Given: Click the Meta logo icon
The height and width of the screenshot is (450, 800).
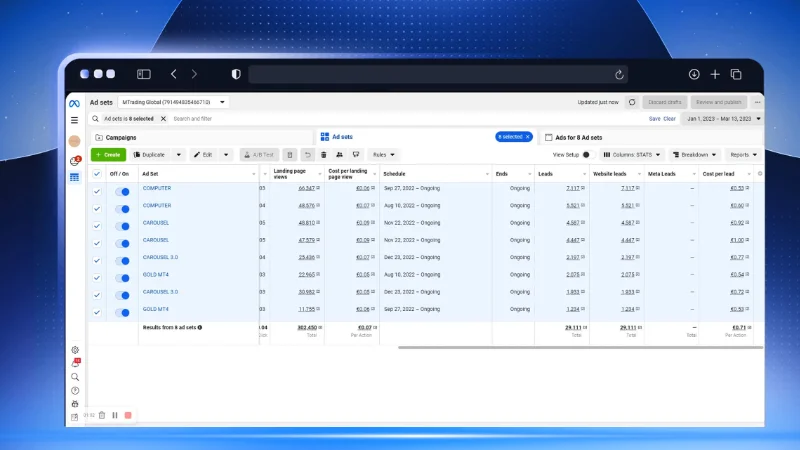Looking at the screenshot, I should pos(74,102).
